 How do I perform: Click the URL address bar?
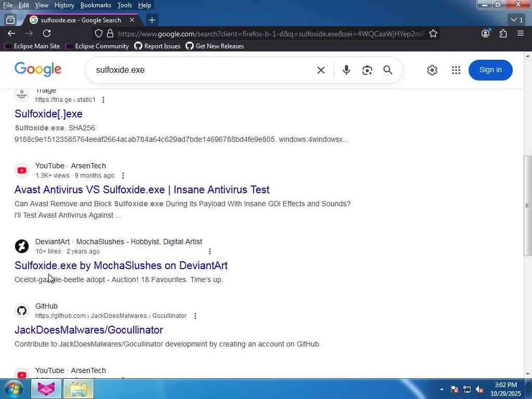coord(271,34)
